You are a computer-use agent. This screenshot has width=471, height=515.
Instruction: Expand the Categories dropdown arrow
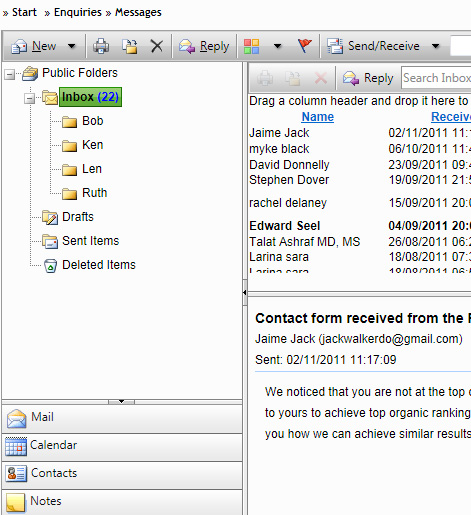[277, 46]
